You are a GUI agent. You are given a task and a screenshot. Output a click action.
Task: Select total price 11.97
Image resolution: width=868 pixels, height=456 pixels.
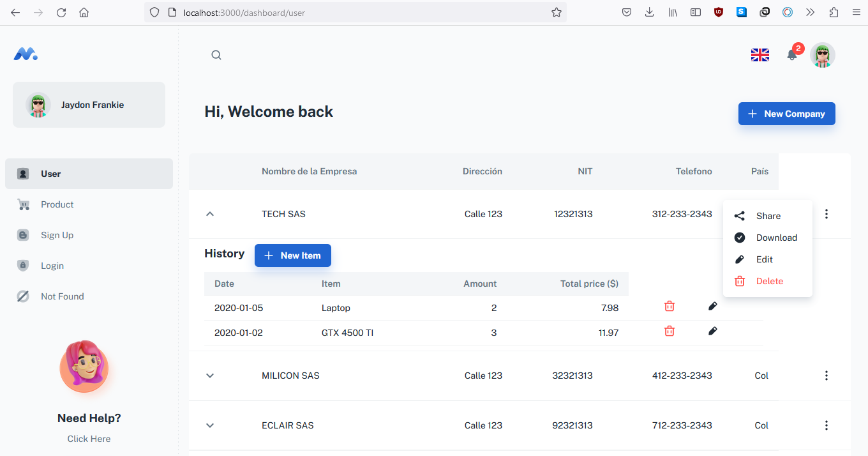tap(610, 333)
